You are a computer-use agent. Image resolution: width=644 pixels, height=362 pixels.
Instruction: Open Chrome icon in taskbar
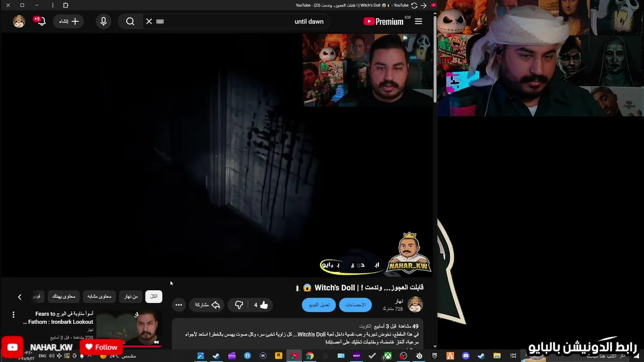point(310,356)
